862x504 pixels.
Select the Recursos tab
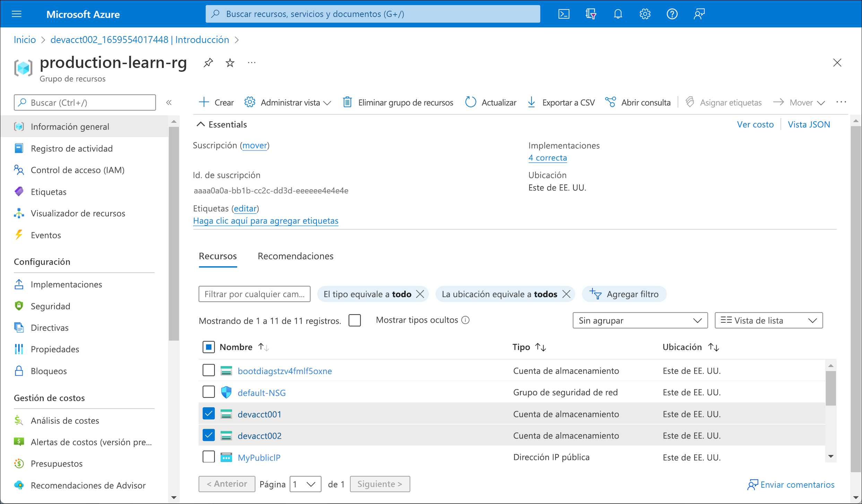(218, 256)
